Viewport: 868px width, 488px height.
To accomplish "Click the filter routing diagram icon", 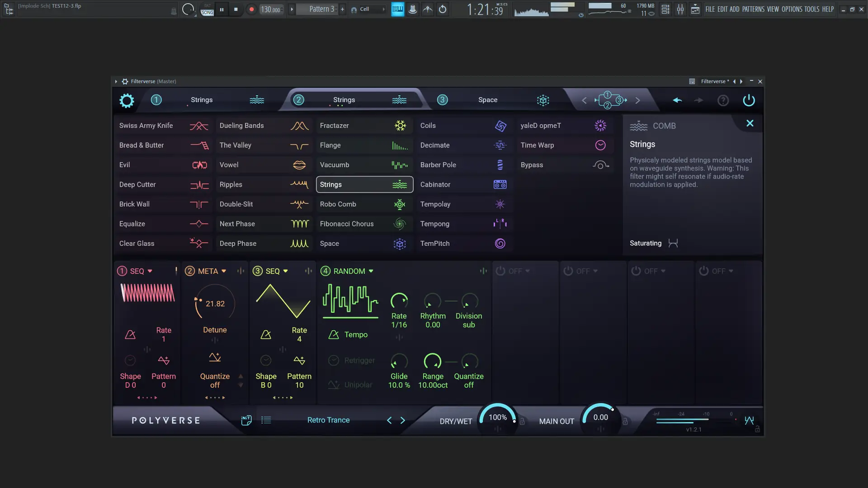I will [610, 100].
